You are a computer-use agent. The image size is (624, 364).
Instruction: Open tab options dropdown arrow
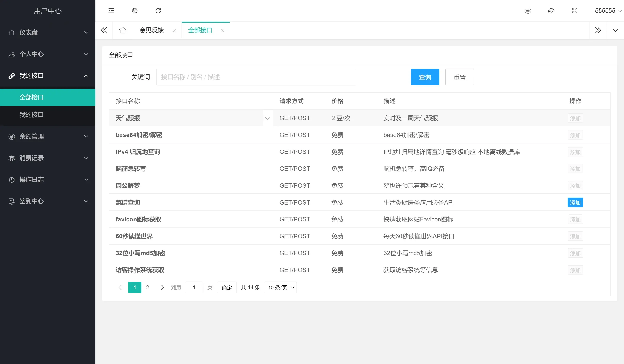click(615, 30)
